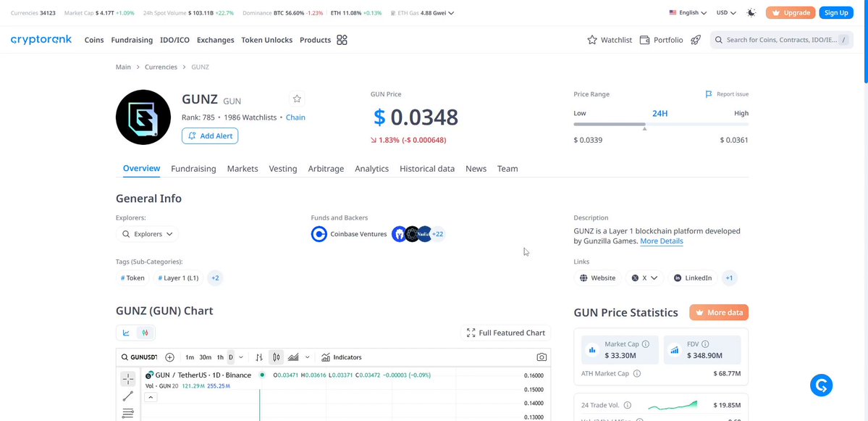Open Explorers dropdown

[x=147, y=234]
